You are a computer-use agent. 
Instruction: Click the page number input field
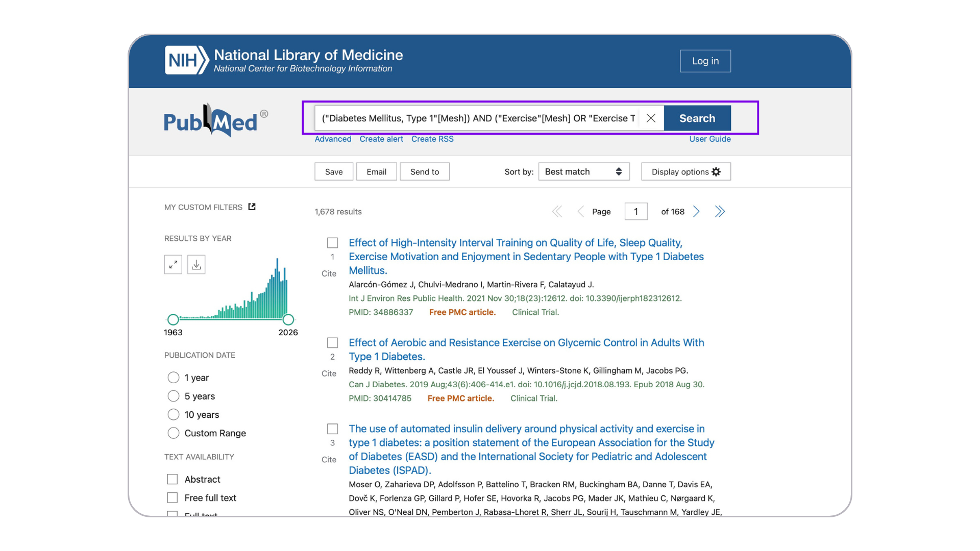point(635,212)
